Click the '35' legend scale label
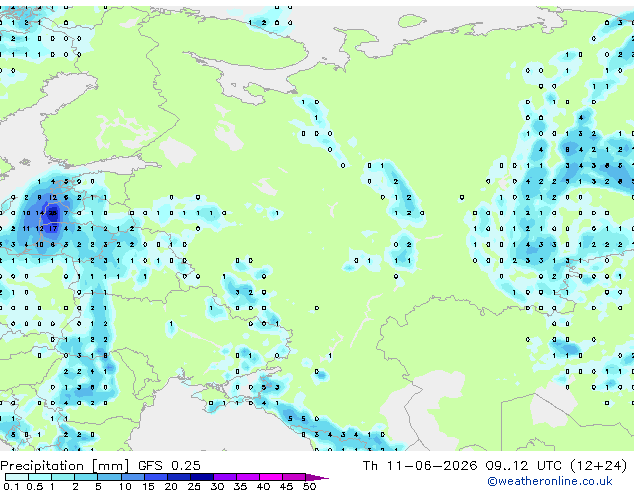634x490 pixels. coord(240,486)
